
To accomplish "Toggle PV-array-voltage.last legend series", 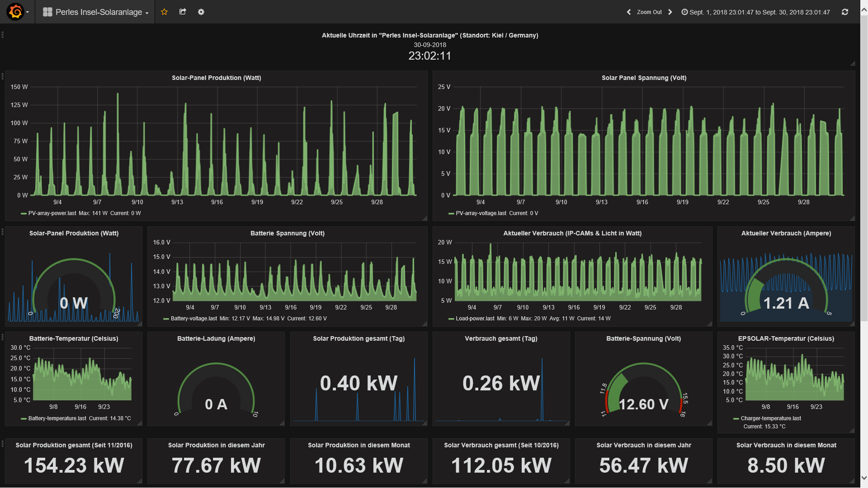I will pyautogui.click(x=481, y=213).
